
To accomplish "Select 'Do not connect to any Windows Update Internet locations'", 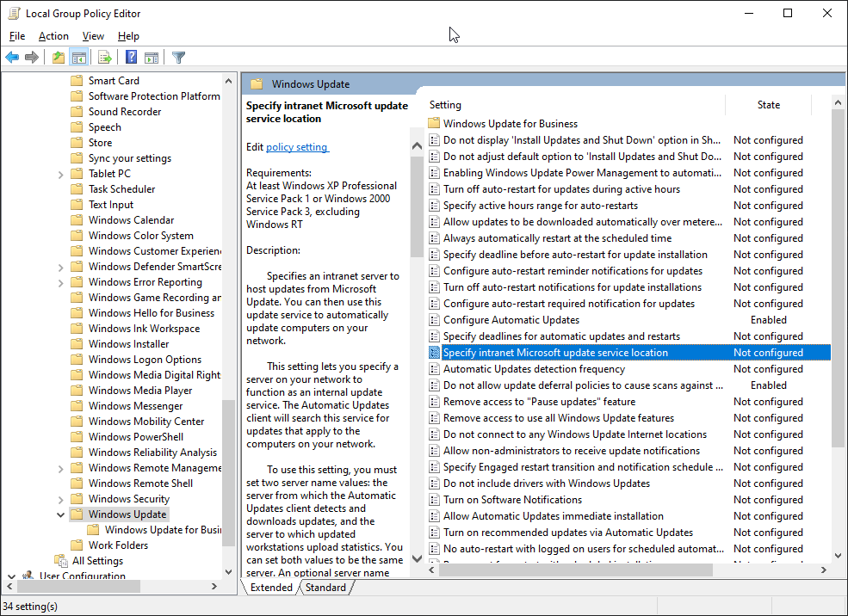I will (575, 434).
